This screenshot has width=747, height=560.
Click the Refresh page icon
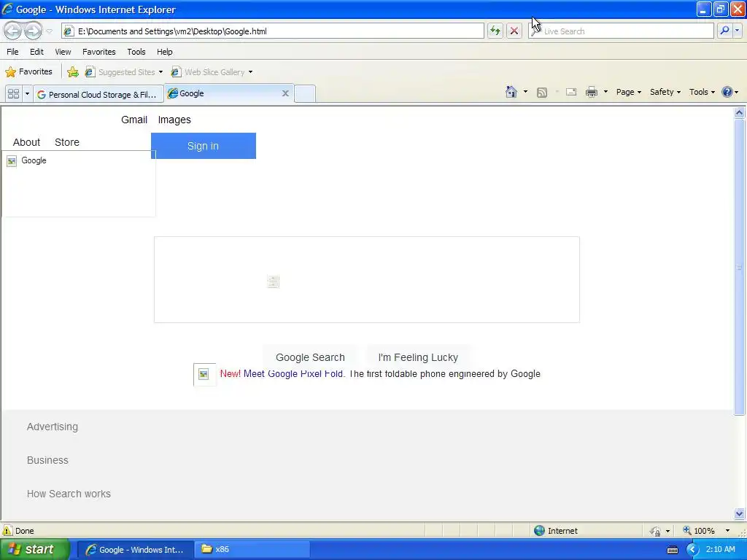tap(495, 31)
